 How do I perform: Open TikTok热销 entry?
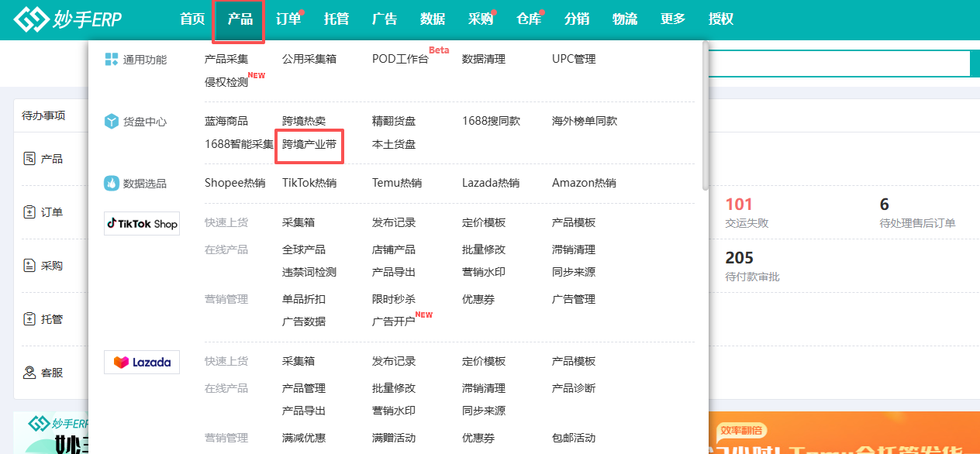309,183
